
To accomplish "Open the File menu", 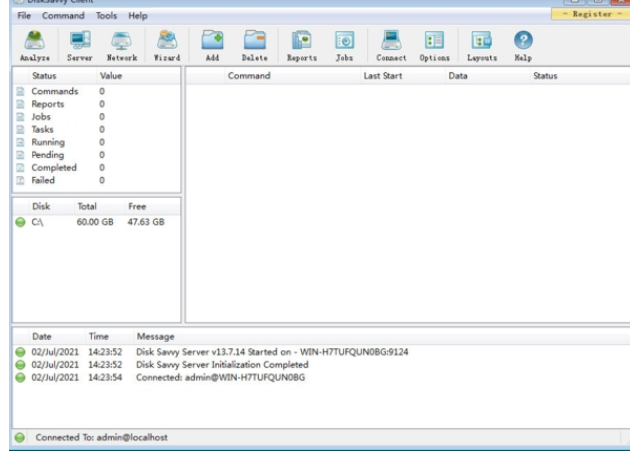I will (x=24, y=16).
